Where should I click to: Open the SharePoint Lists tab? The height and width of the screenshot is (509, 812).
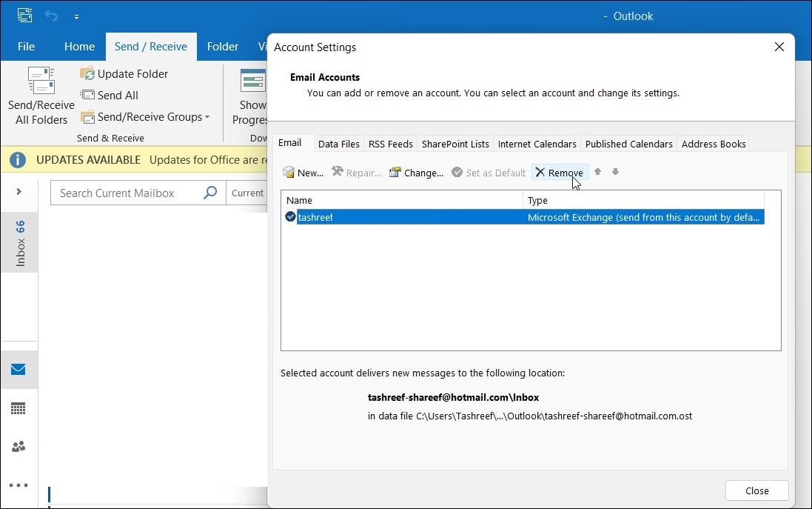(x=455, y=144)
